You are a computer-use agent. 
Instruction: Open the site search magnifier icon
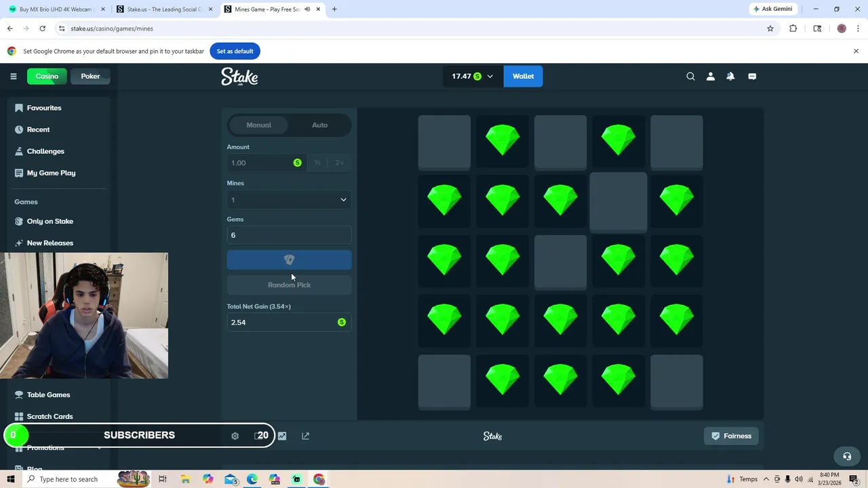(690, 77)
